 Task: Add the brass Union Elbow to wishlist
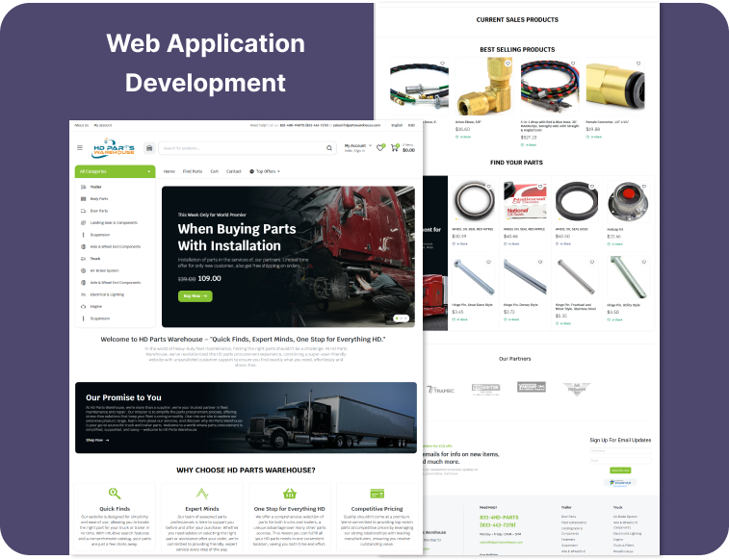(x=507, y=64)
